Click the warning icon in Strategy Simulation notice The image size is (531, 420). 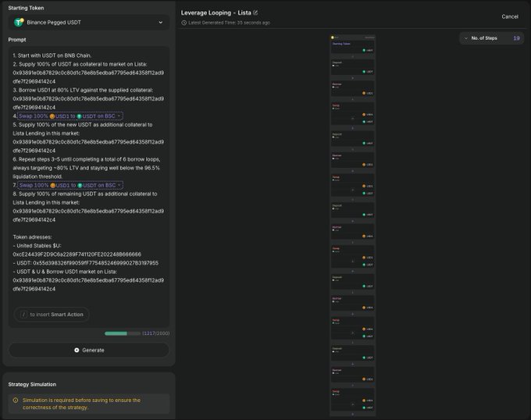[x=16, y=400]
